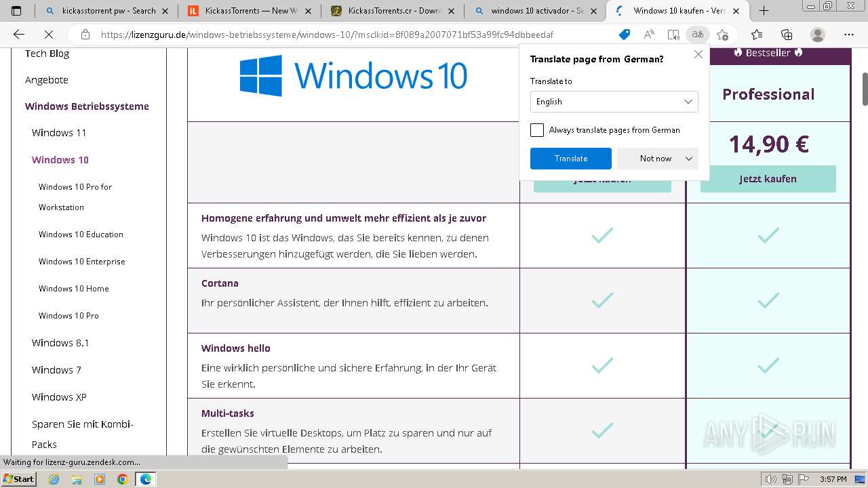Close the Windows 10 kaufen tab

coord(736,11)
